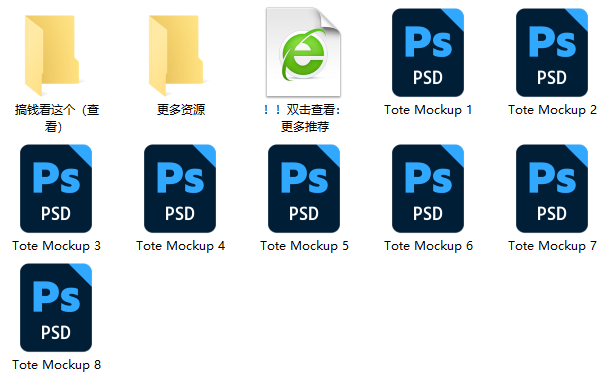This screenshot has height=377, width=607.
Task: Click the file name Tote Mockup 7
Action: tap(552, 246)
